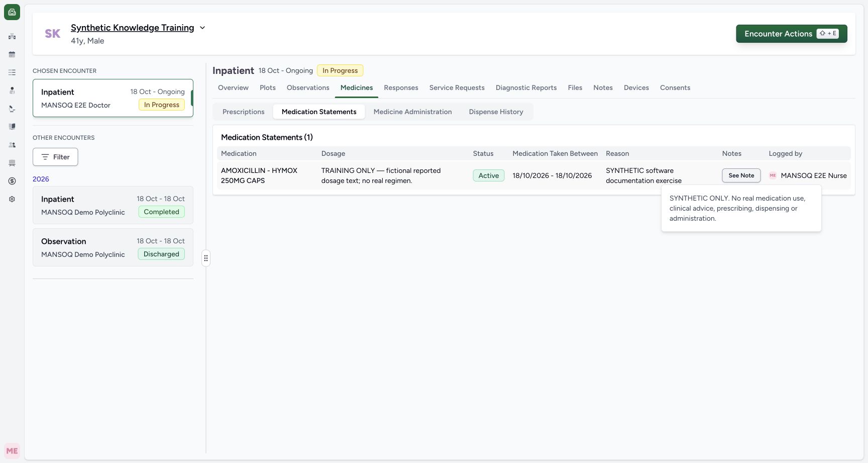The image size is (868, 463).
Task: Click the panel resize grip handle
Action: pyautogui.click(x=206, y=258)
